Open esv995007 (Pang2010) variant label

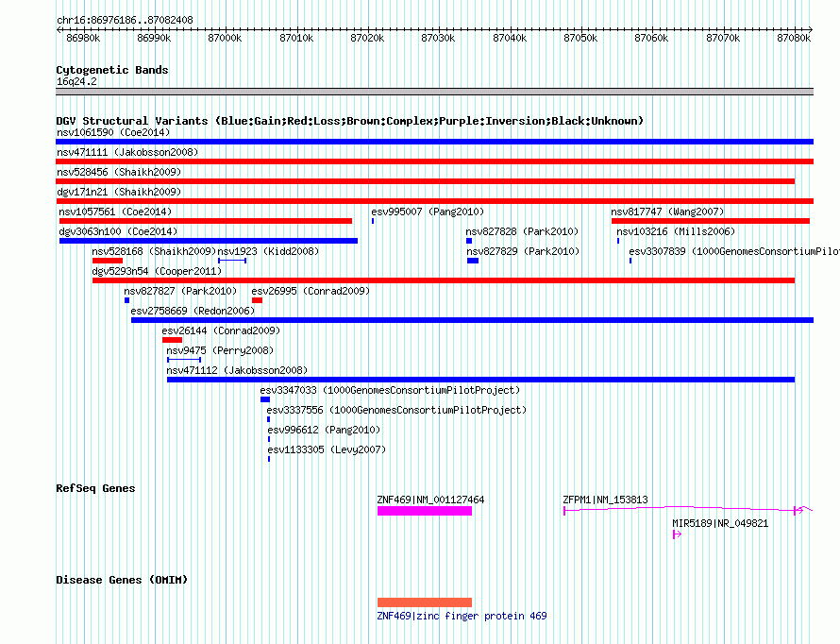428,212
